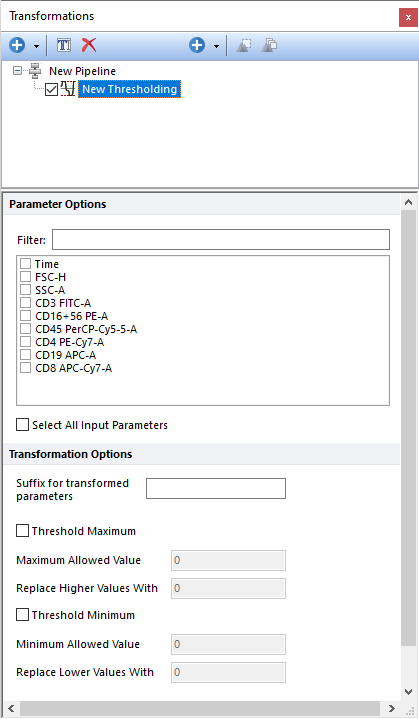
Task: Click the grayed apply-to-selection icon beside second dropdown
Action: pos(244,45)
